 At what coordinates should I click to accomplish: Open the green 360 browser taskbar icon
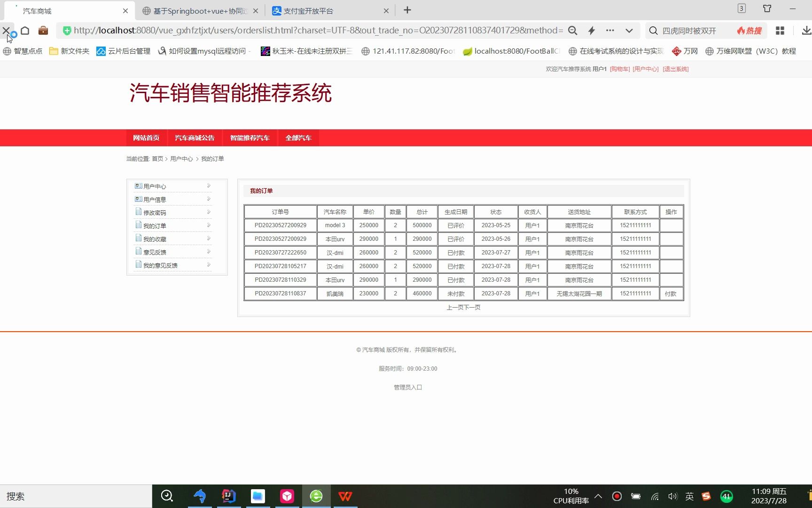pyautogui.click(x=316, y=496)
